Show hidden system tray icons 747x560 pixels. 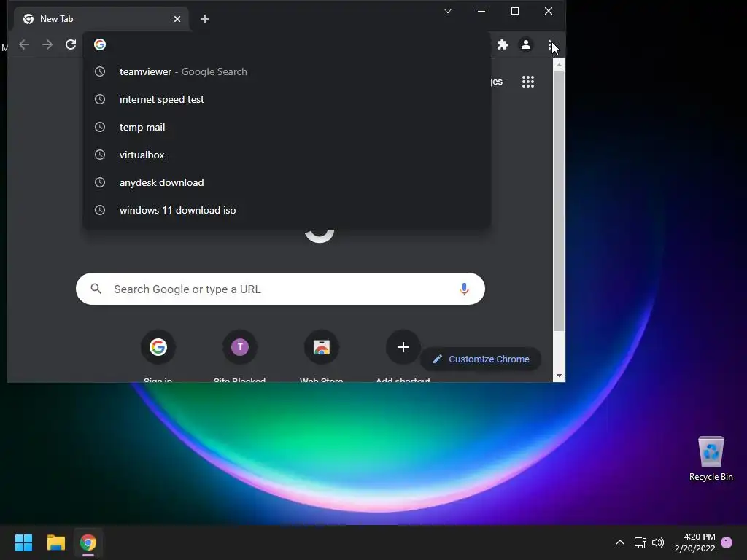tap(620, 542)
